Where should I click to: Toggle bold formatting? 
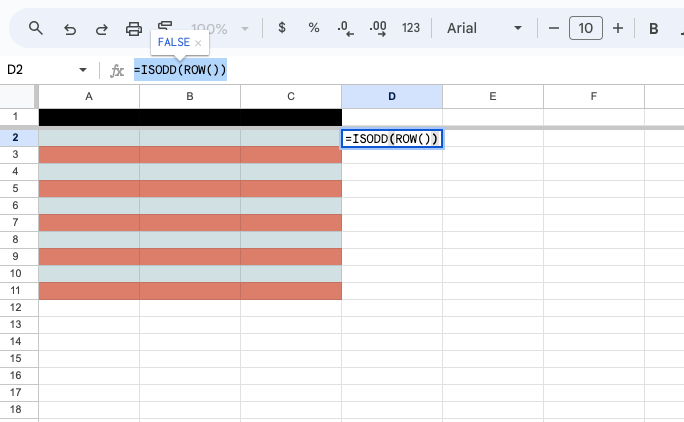click(653, 29)
